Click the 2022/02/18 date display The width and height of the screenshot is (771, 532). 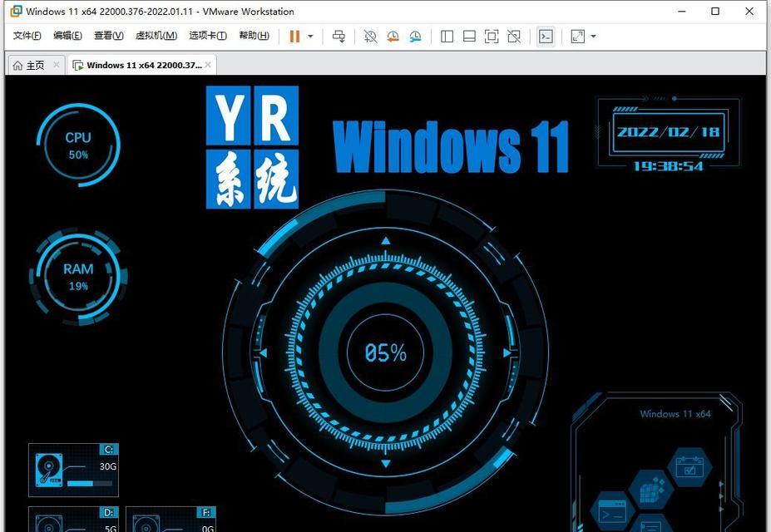click(x=668, y=132)
